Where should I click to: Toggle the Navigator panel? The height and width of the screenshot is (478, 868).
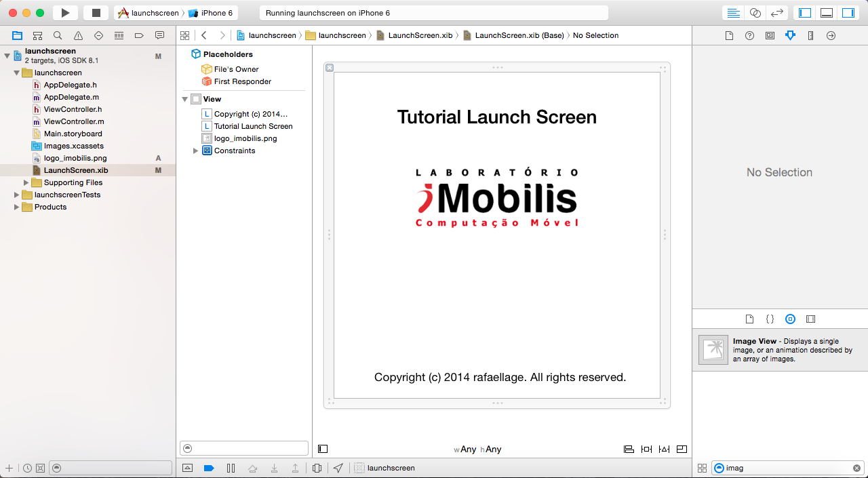coord(805,13)
